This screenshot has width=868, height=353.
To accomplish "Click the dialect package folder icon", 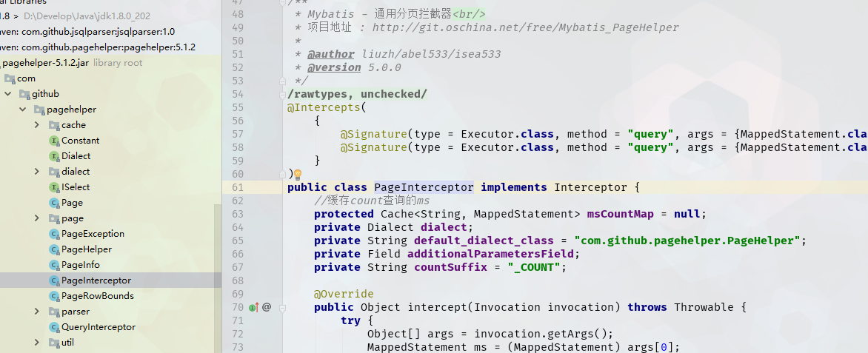I will tap(54, 172).
